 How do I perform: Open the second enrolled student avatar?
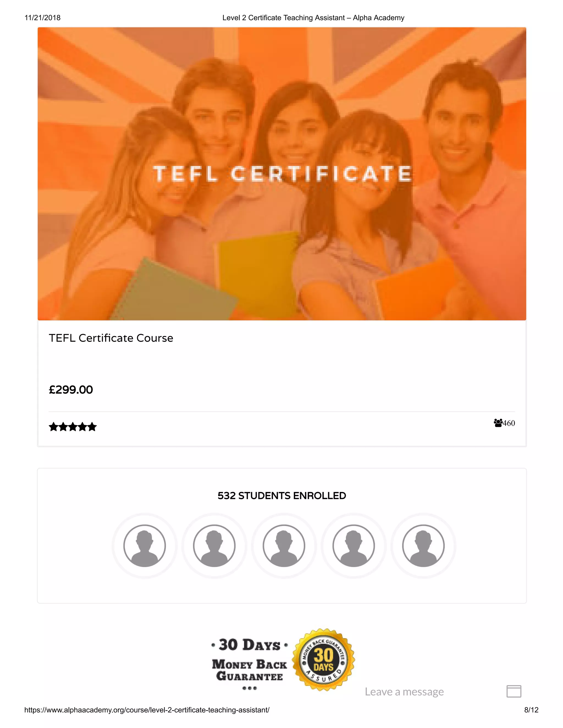(214, 546)
